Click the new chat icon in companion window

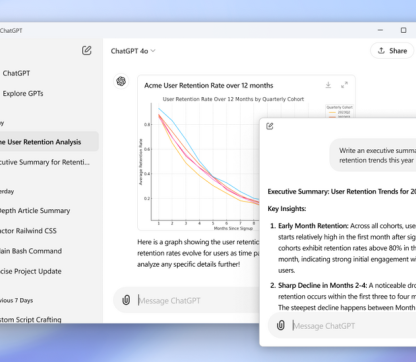pyautogui.click(x=270, y=126)
